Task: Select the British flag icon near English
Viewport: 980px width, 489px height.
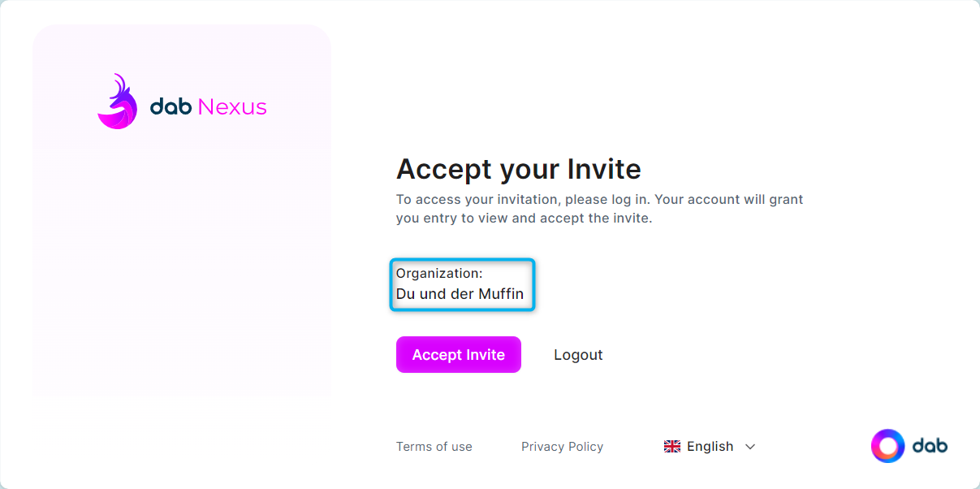Action: (x=671, y=446)
